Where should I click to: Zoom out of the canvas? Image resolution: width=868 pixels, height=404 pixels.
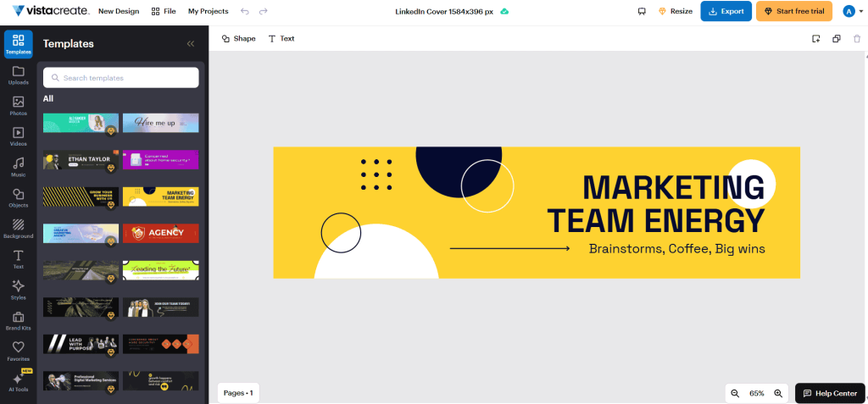pyautogui.click(x=735, y=394)
